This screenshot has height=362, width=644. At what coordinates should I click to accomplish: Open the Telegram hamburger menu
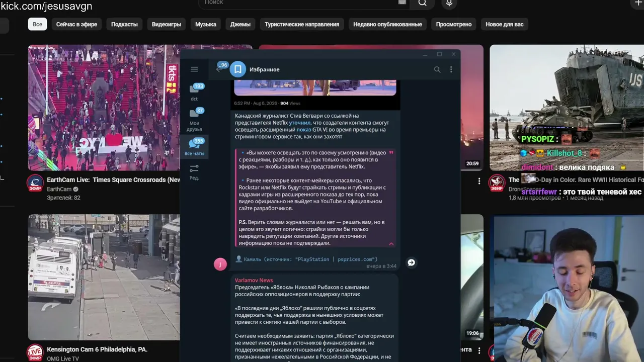pyautogui.click(x=194, y=69)
